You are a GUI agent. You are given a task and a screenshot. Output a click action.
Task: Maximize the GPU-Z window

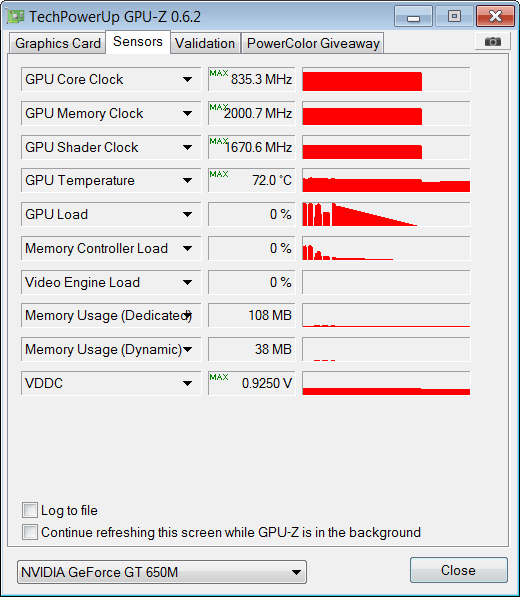tap(454, 17)
